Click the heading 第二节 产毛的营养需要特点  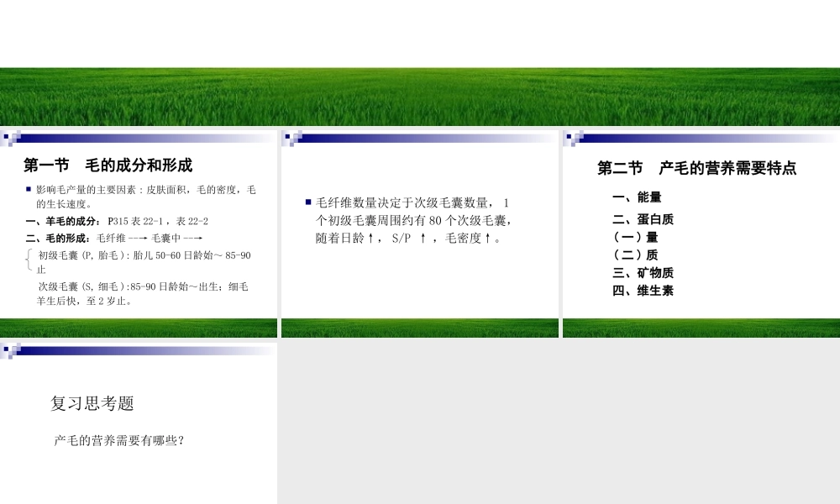(696, 168)
